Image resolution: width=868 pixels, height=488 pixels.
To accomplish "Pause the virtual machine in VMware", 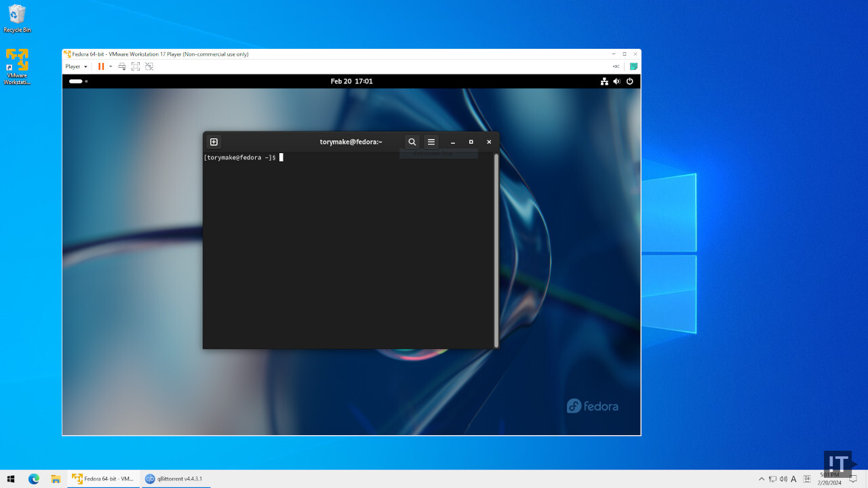I will click(x=101, y=66).
